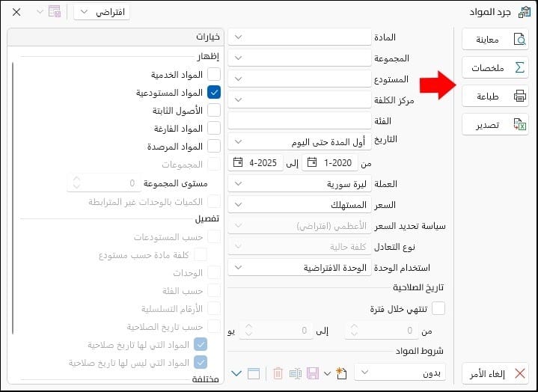
Task: Click the expiry من days spinner
Action: tap(382, 331)
